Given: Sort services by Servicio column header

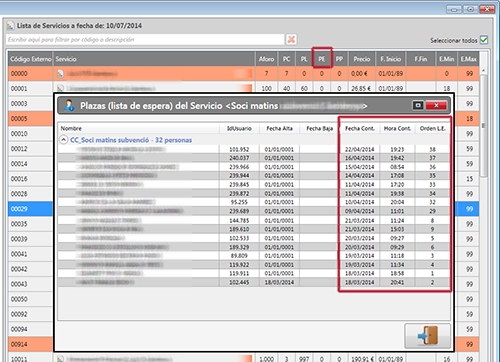Looking at the screenshot, I should pos(154,59).
